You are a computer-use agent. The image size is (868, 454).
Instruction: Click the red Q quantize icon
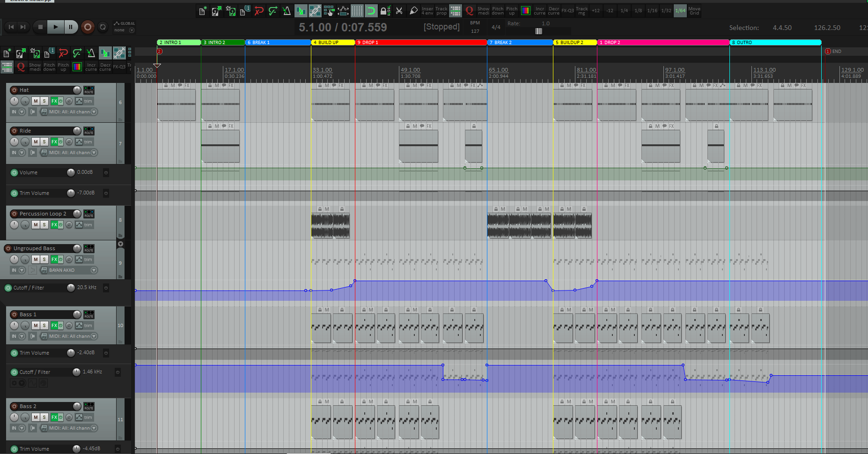(x=470, y=11)
